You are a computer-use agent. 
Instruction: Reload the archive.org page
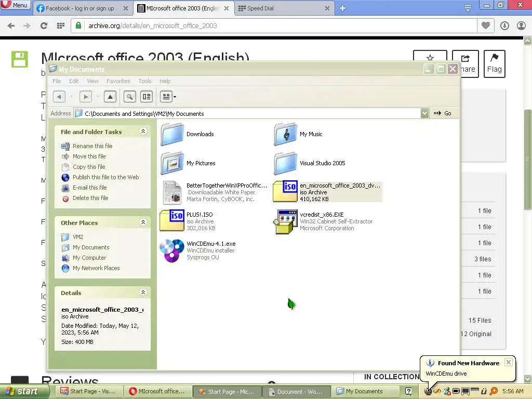tap(44, 25)
